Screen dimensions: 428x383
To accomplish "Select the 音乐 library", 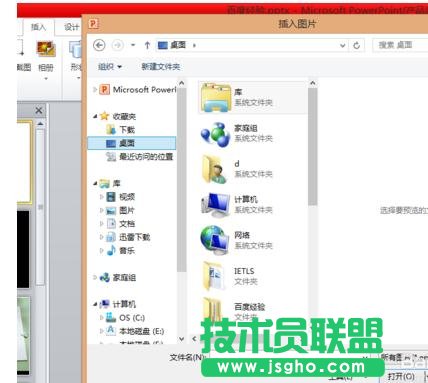I will (x=120, y=250).
